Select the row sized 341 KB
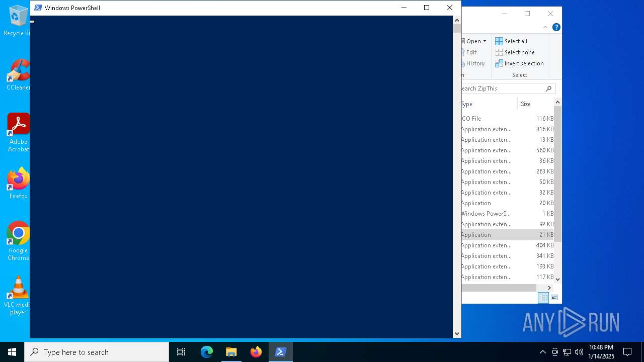This screenshot has height=362, width=644. tap(508, 256)
